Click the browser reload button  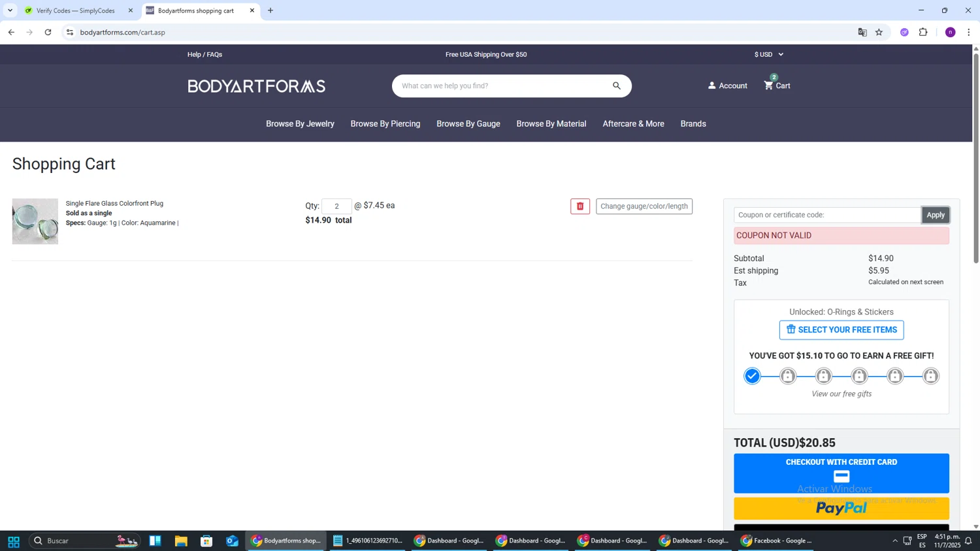(48, 32)
